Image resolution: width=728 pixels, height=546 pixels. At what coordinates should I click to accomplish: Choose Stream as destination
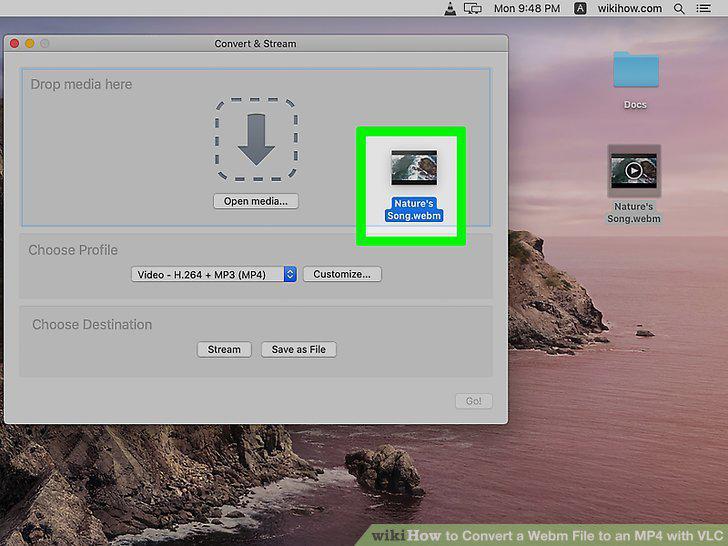click(x=224, y=349)
